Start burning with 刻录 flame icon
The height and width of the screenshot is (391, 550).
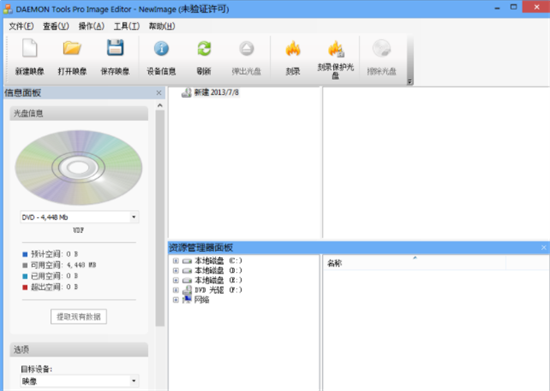coord(293,48)
